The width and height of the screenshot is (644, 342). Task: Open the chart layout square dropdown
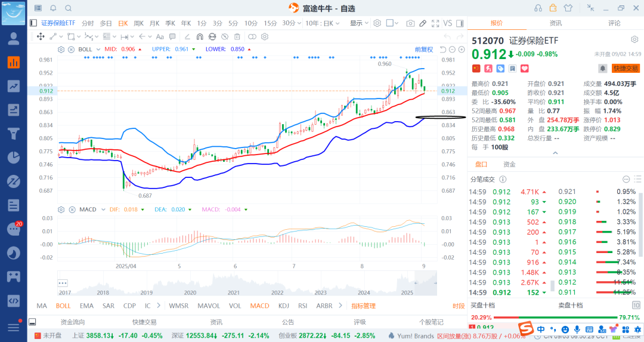point(392,23)
